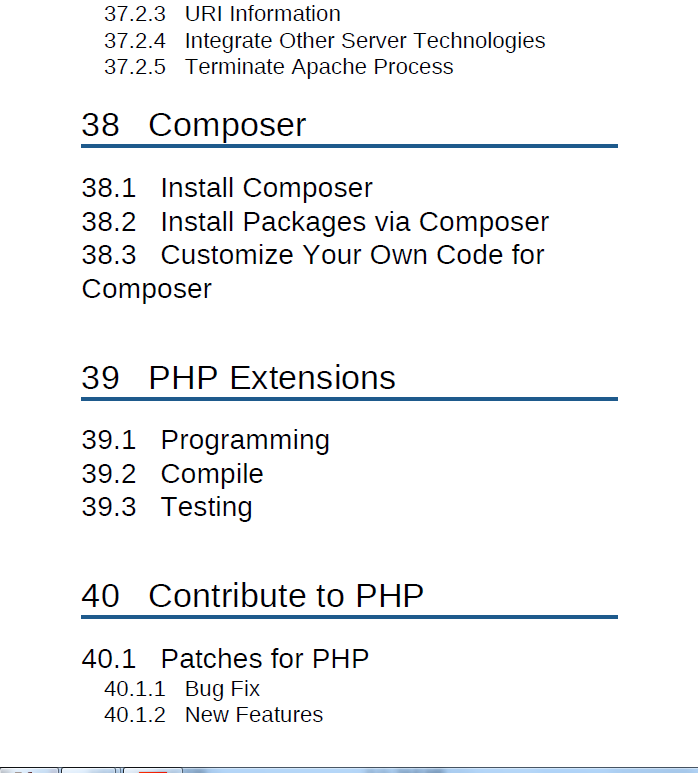The height and width of the screenshot is (773, 698).
Task: Open 40.1.2 New Features entry
Action: click(213, 715)
